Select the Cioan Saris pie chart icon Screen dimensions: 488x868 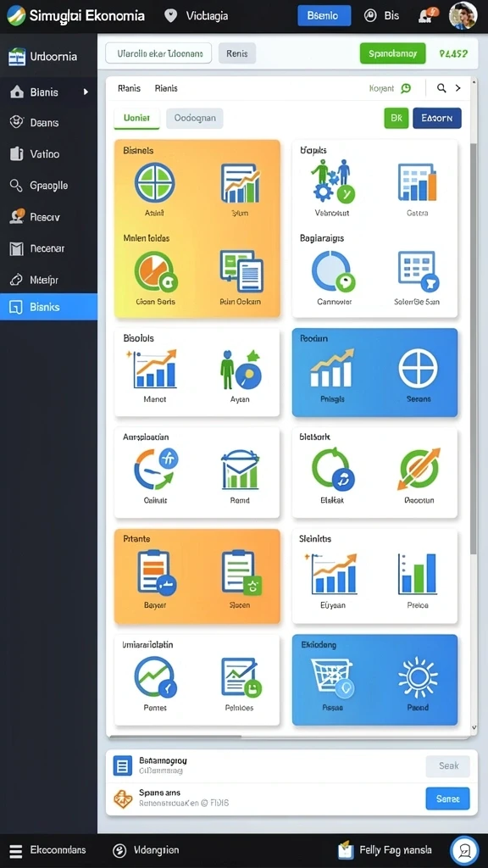tap(156, 271)
